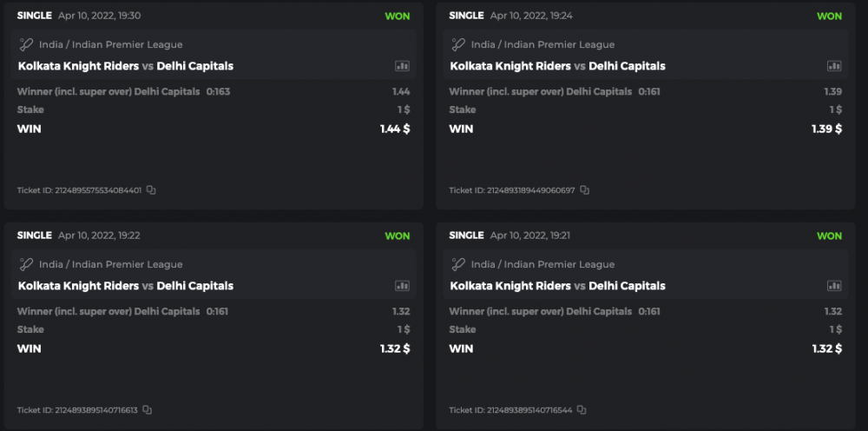Copy ticket ID ending in 6544

pyautogui.click(x=582, y=410)
